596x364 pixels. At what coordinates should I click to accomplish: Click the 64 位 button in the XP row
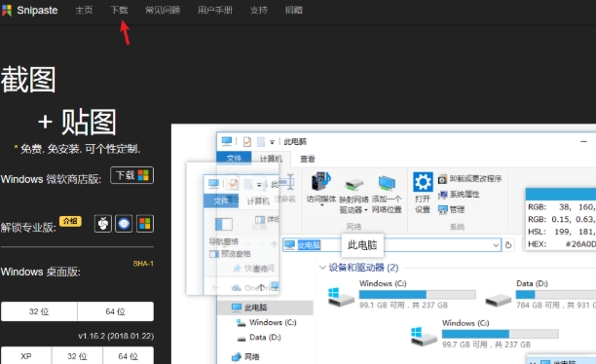[x=129, y=356]
